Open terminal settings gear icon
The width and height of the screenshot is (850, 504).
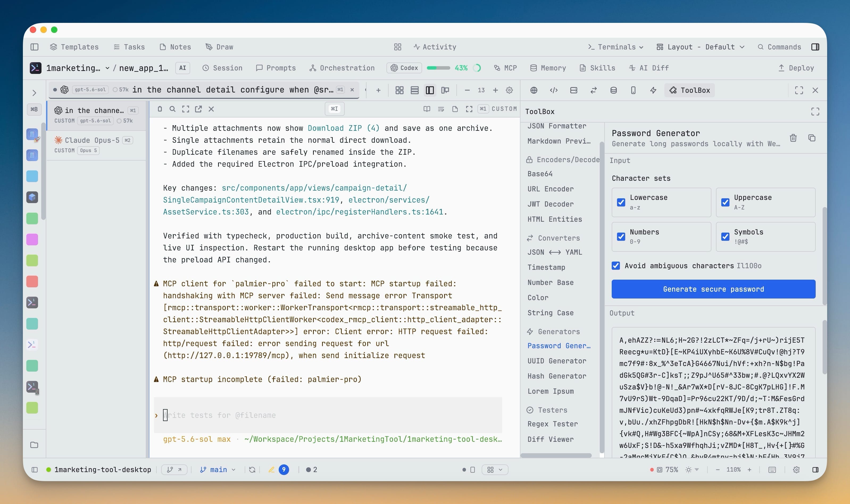(509, 90)
